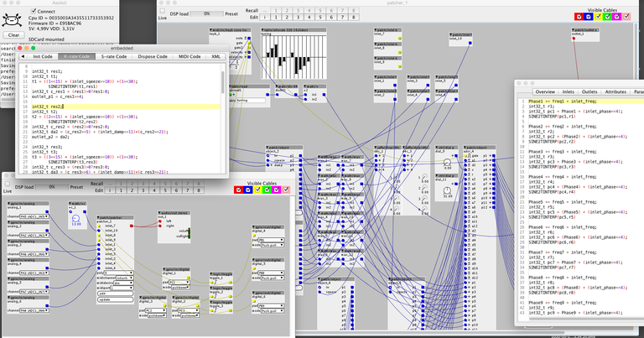Click the Clear button in Axoloti window
This screenshot has height=338, width=644.
pos(13,35)
